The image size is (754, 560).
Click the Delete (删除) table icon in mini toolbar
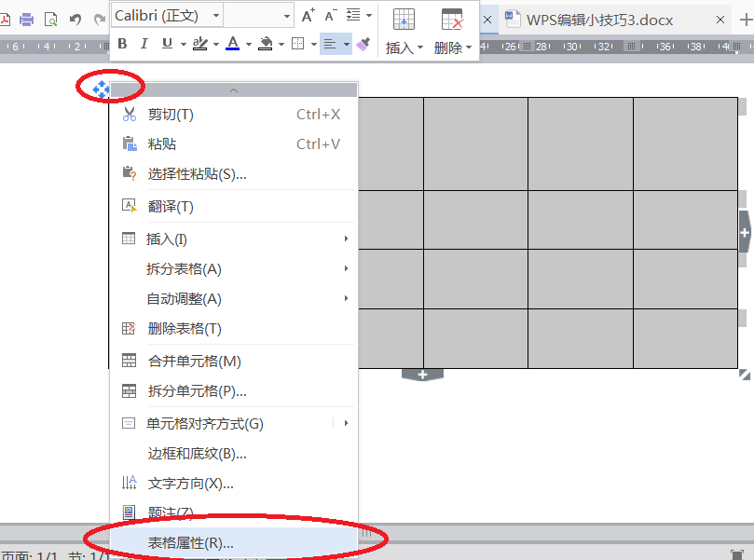(451, 20)
